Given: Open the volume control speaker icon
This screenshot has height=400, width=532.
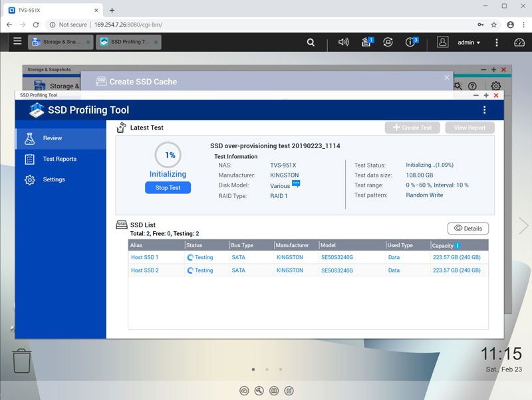Looking at the screenshot, I should pos(343,42).
